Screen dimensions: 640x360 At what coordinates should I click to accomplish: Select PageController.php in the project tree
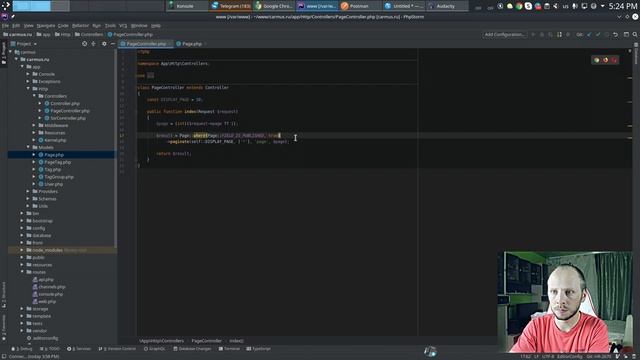pos(70,111)
